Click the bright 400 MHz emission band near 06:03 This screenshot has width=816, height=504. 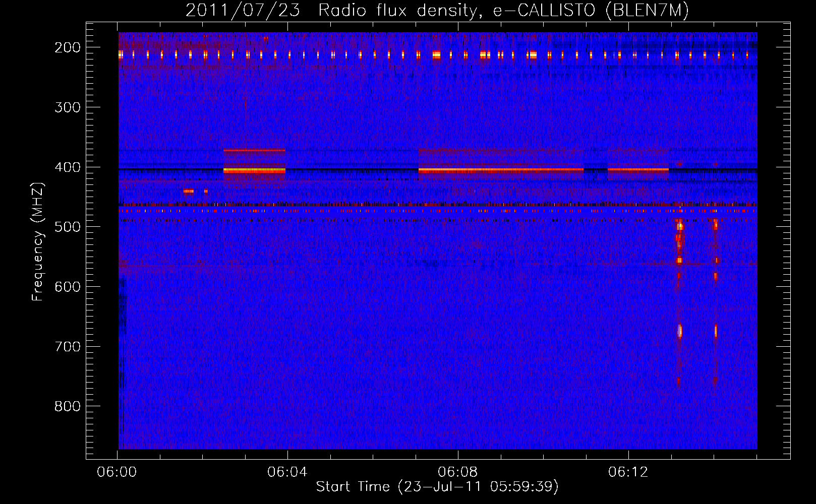coord(254,171)
